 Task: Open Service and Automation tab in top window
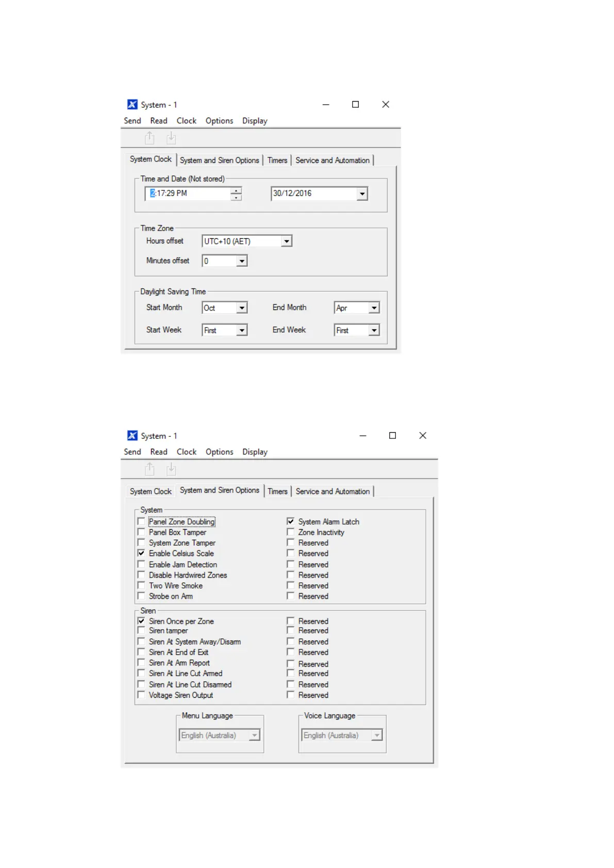(333, 160)
